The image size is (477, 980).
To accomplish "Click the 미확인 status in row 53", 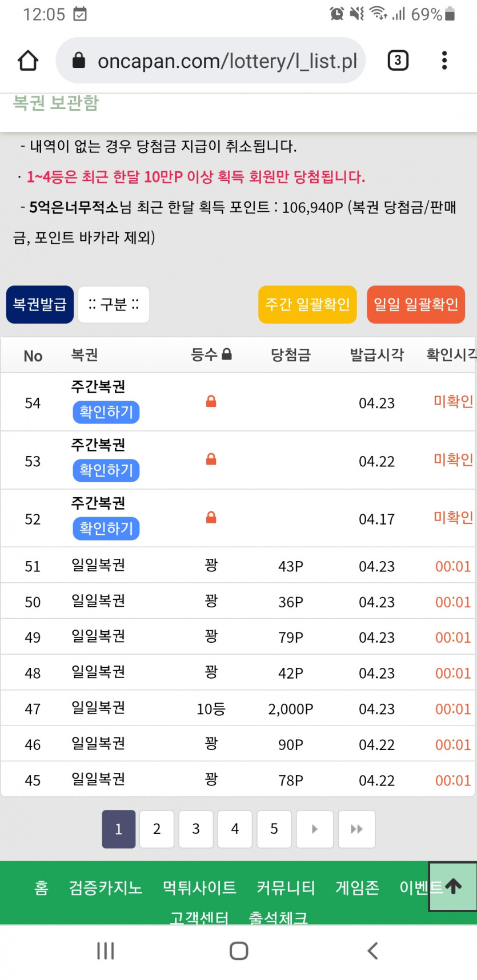I will 454,459.
